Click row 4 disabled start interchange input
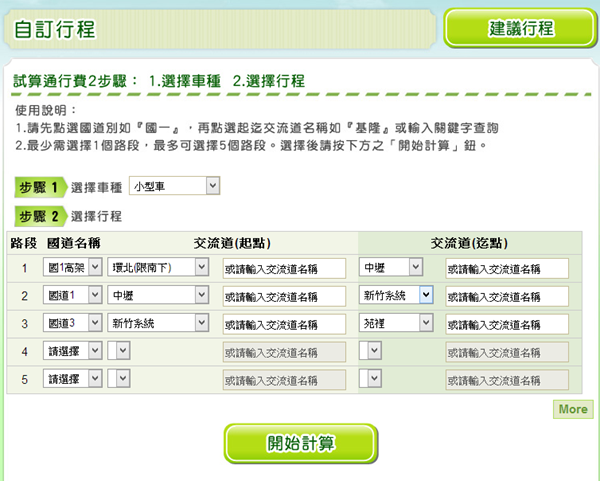 (284, 352)
